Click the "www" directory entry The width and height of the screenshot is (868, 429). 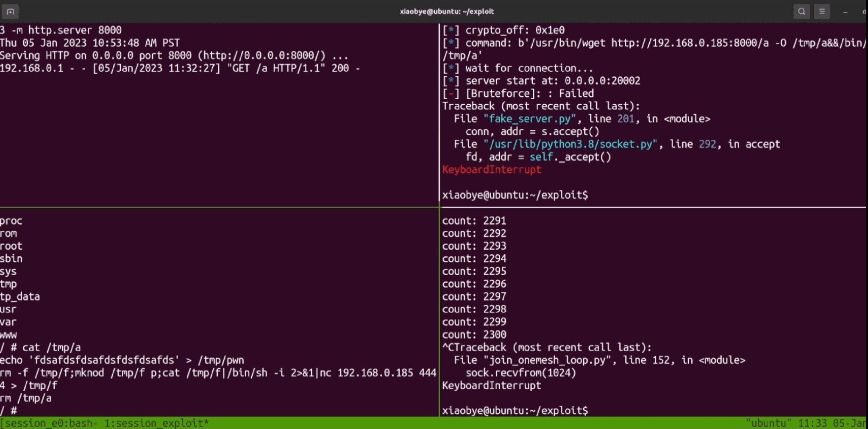8,335
